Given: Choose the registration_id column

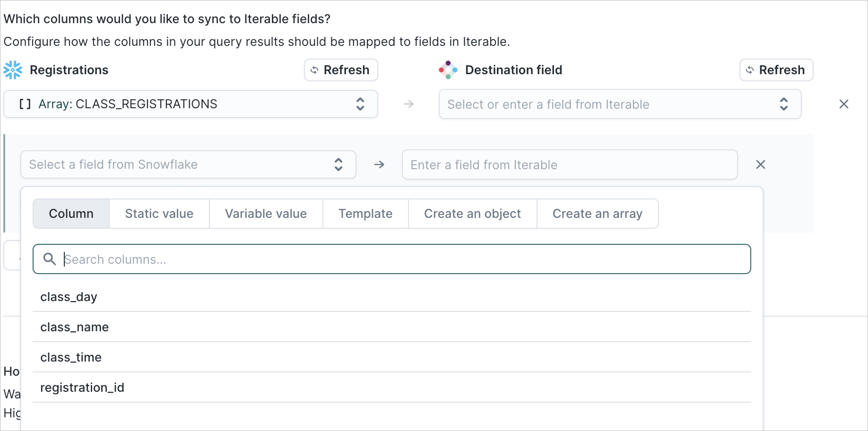Looking at the screenshot, I should [392, 388].
